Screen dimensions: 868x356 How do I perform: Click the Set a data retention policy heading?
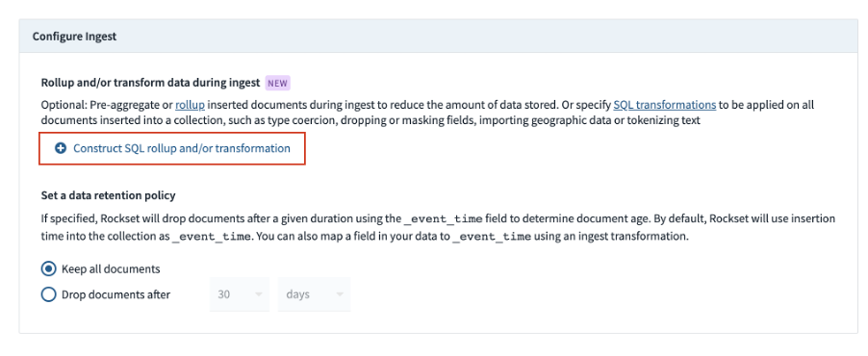tap(108, 195)
